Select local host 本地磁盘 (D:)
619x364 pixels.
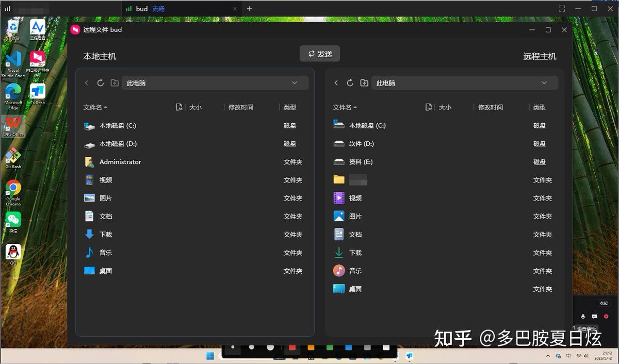(195, 144)
